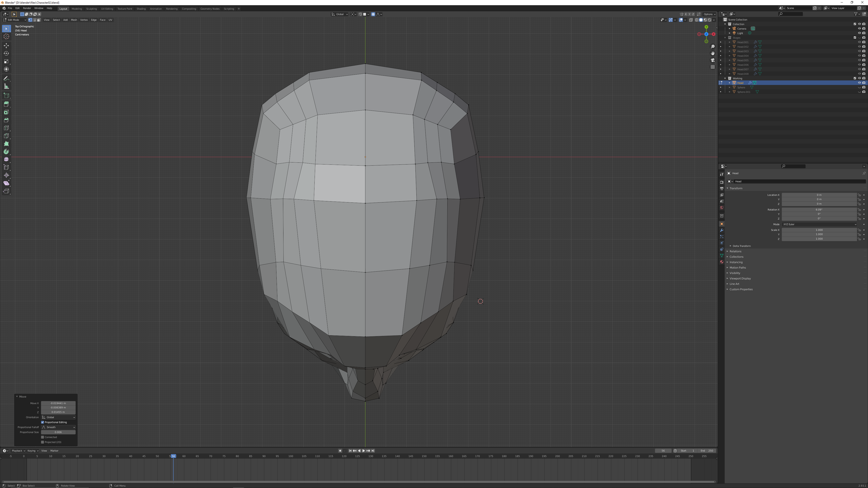The width and height of the screenshot is (868, 488).
Task: Click the pan view hand icon
Action: [712, 53]
